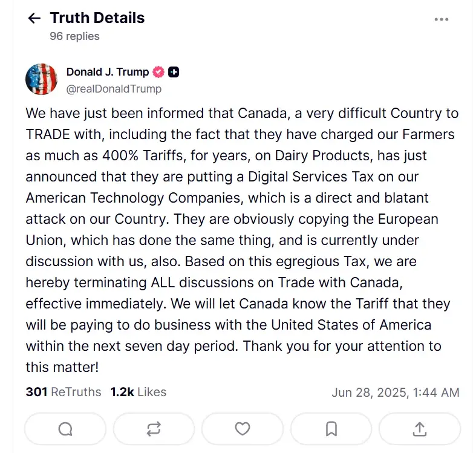Open the @realDonaldTrump handle link

114,89
